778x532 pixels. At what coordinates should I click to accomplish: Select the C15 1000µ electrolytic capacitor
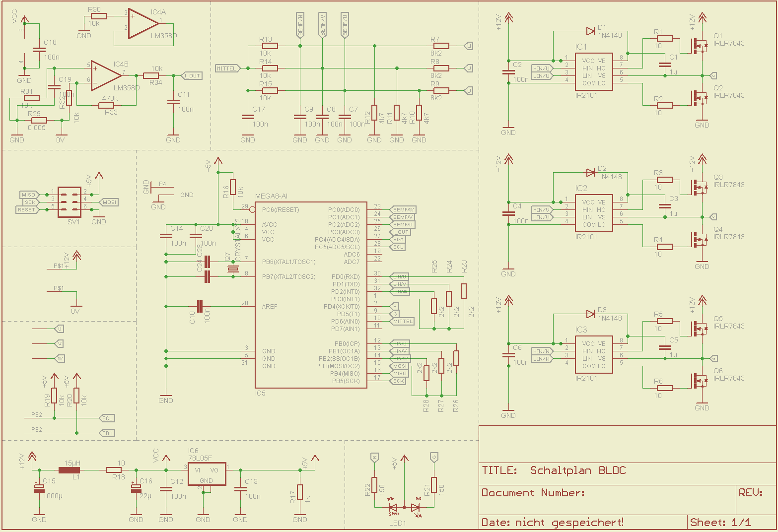[x=39, y=489]
